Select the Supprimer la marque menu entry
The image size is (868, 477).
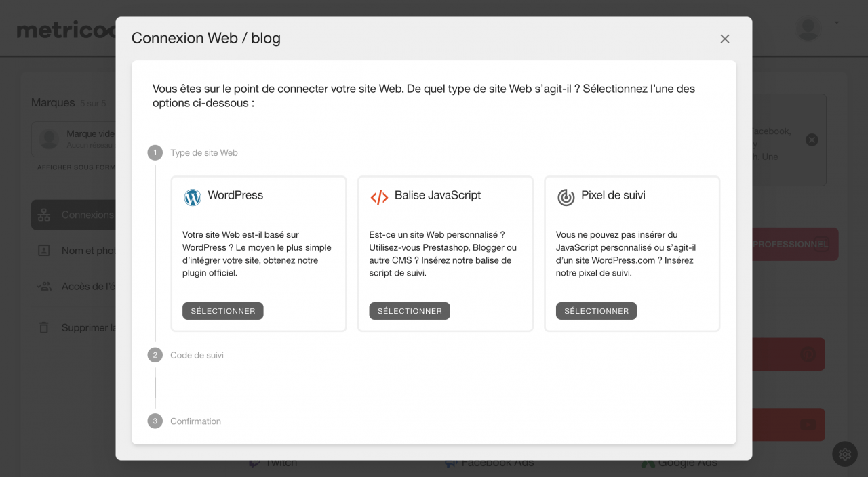click(88, 327)
